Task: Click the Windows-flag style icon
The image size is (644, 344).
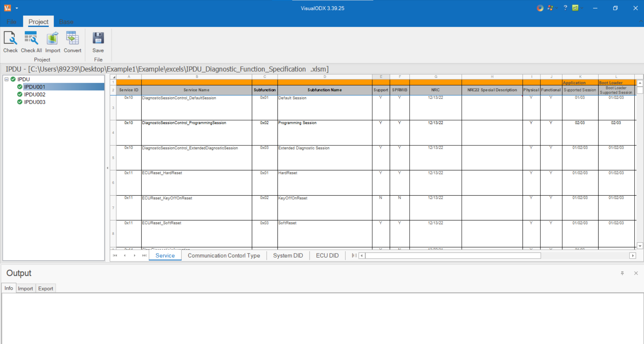Action: (550, 8)
